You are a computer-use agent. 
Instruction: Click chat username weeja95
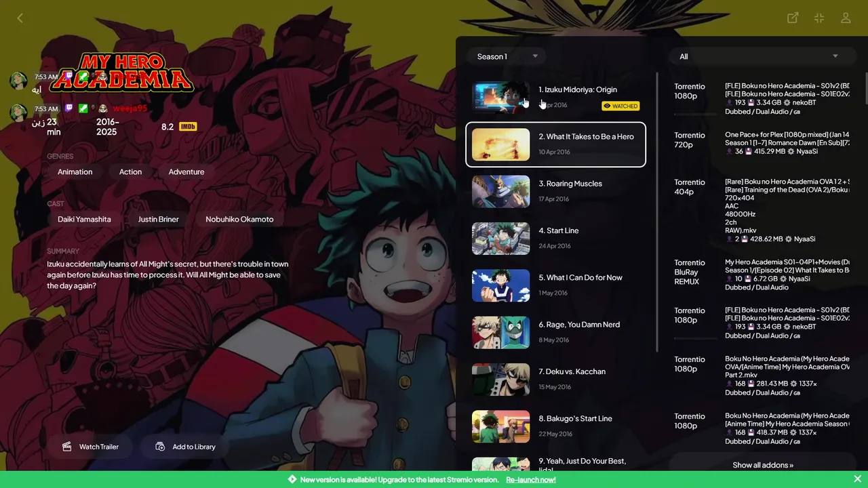[x=130, y=108]
